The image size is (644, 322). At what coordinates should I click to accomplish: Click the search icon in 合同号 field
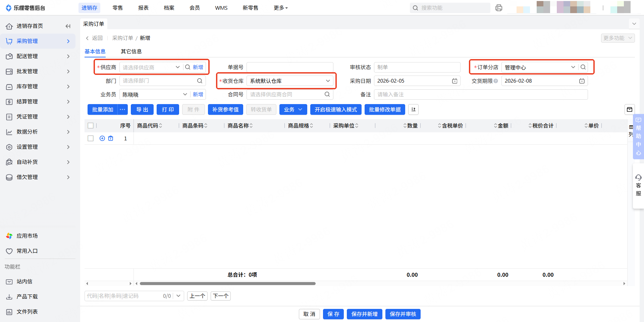[x=327, y=94]
